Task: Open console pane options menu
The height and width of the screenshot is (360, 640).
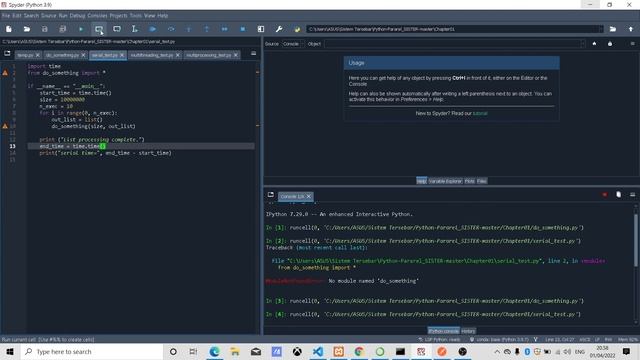Action: pos(632,195)
